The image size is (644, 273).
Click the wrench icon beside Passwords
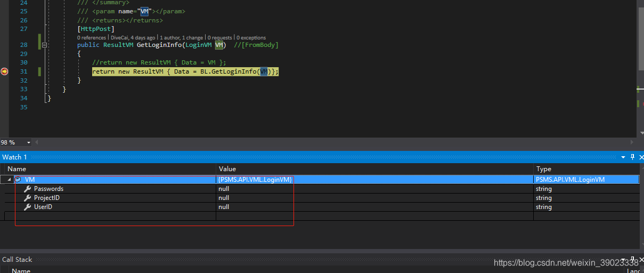pos(28,189)
